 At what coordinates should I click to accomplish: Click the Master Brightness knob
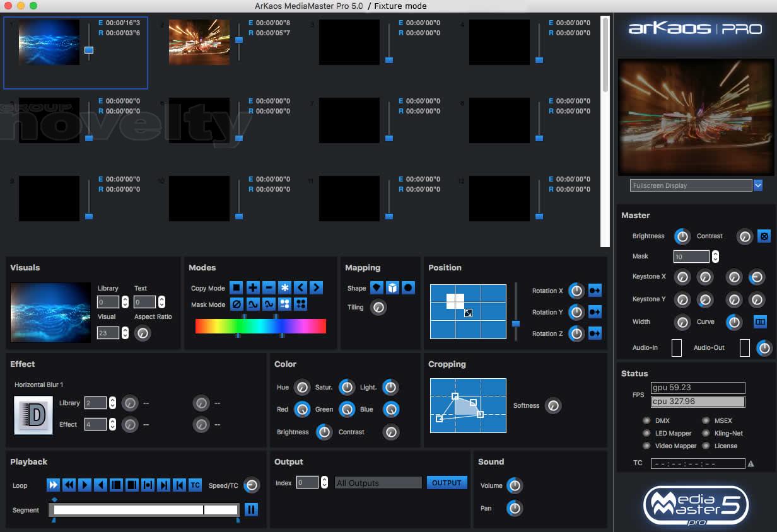(x=682, y=236)
